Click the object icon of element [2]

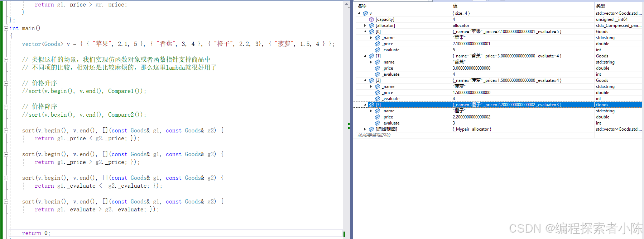(x=371, y=80)
